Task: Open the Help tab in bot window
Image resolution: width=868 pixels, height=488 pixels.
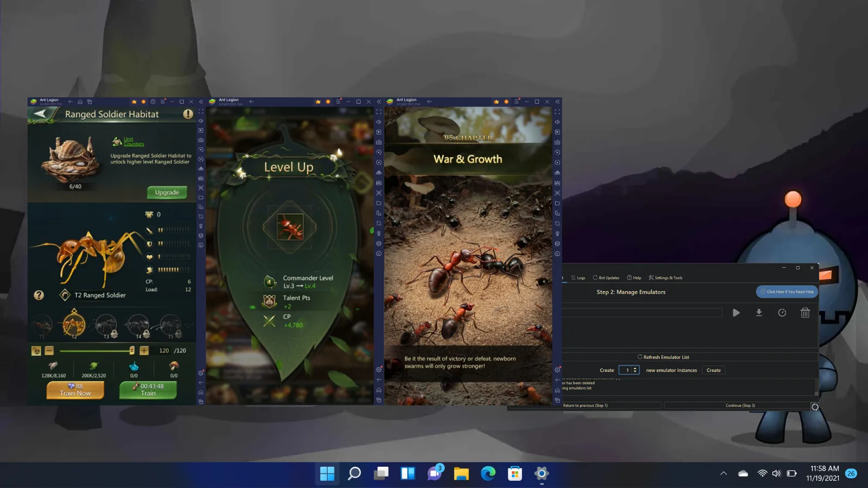Action: (634, 278)
